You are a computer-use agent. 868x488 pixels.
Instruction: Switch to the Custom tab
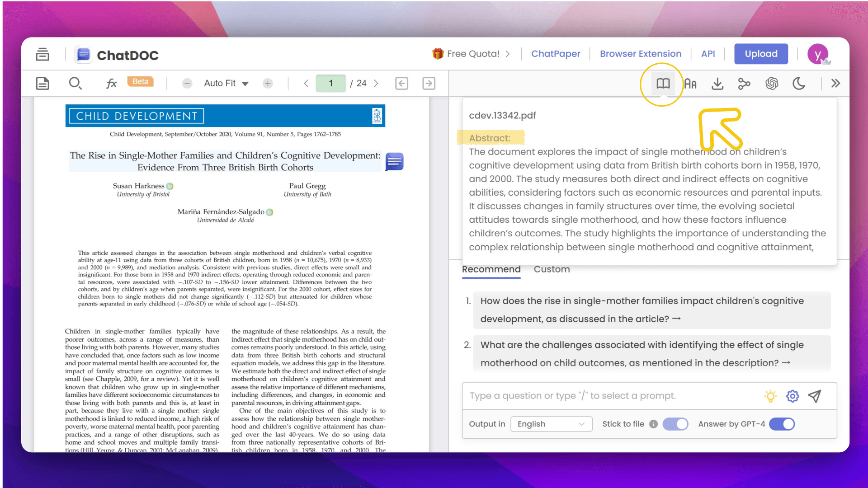[x=552, y=269]
